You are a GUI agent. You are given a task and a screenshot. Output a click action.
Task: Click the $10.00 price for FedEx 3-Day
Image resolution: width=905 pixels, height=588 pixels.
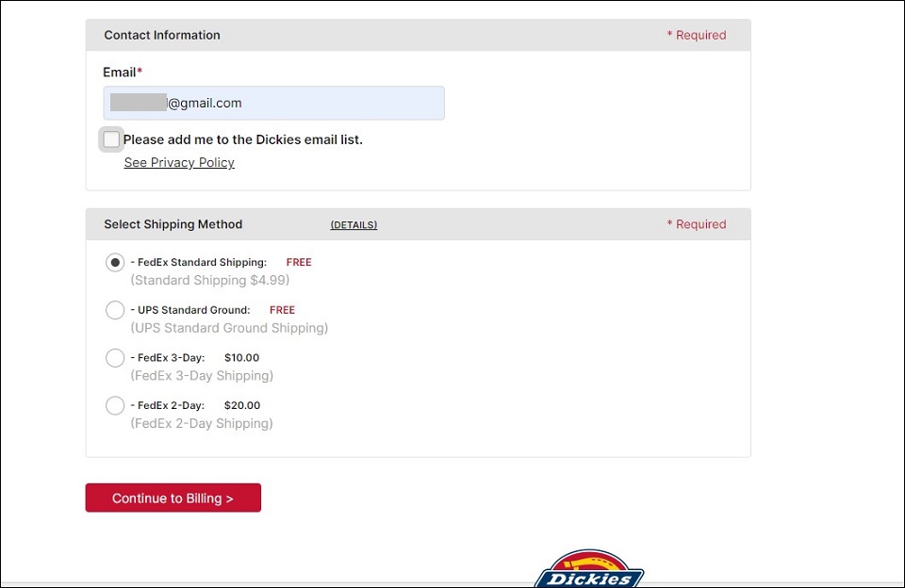pyautogui.click(x=242, y=358)
